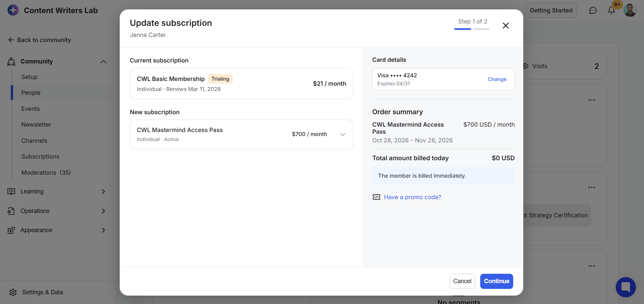Screen dimensions: 644x304
Task: Click the Settings & Data gear icon
Action: [x=13, y=292]
